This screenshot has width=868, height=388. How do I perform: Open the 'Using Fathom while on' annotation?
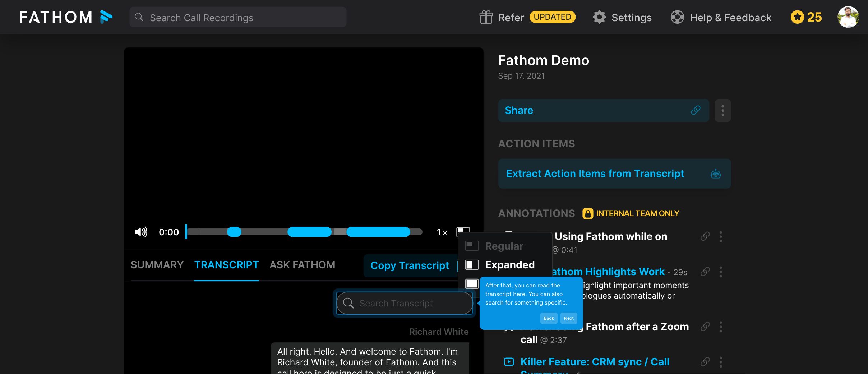(x=611, y=236)
